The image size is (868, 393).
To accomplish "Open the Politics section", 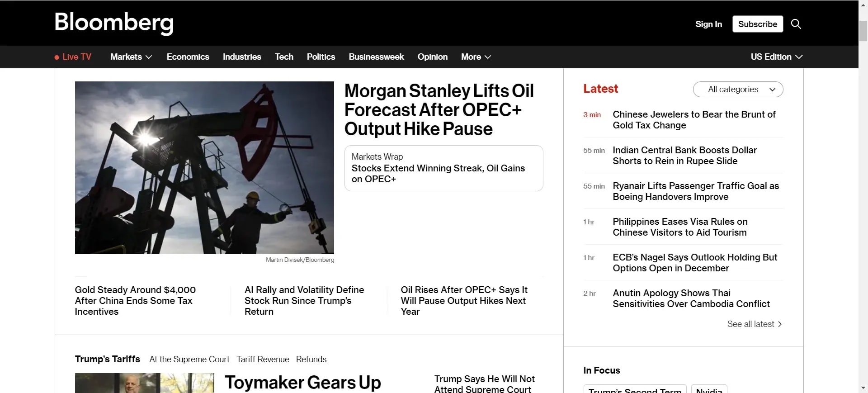I will (321, 57).
